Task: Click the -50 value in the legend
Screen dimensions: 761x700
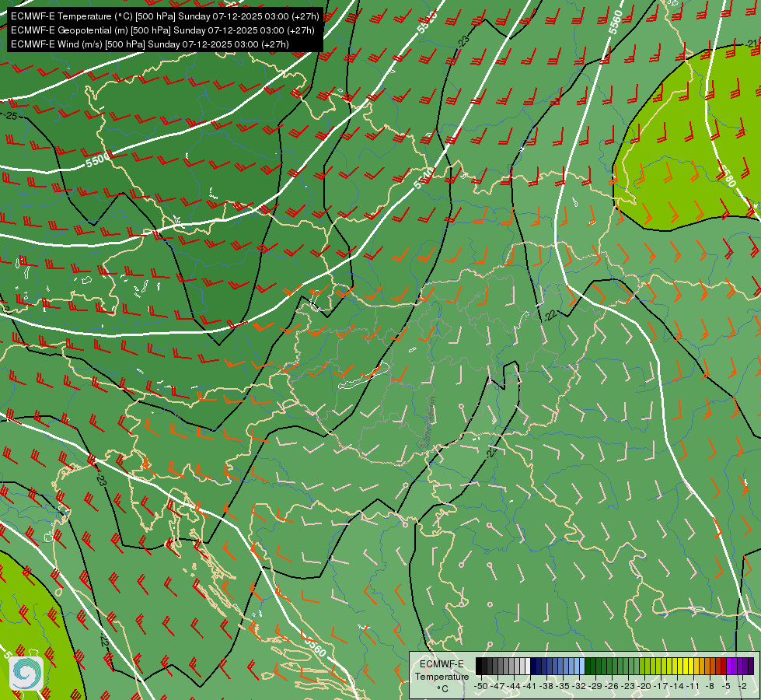Action: (x=481, y=686)
